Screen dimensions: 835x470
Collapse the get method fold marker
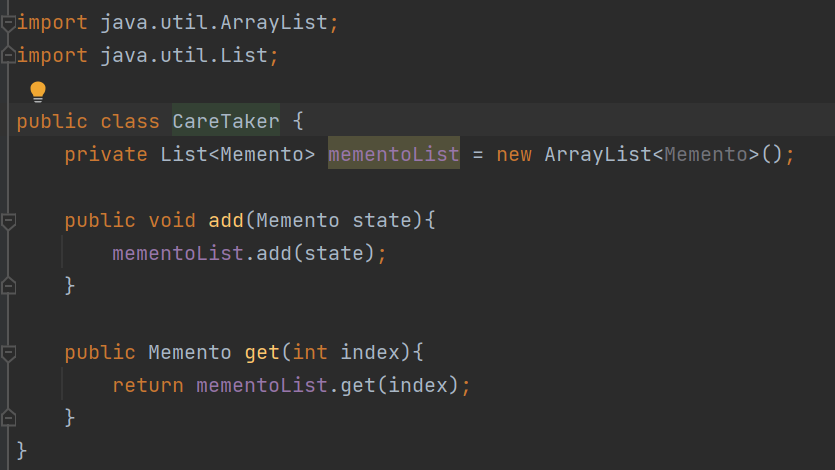coord(8,352)
